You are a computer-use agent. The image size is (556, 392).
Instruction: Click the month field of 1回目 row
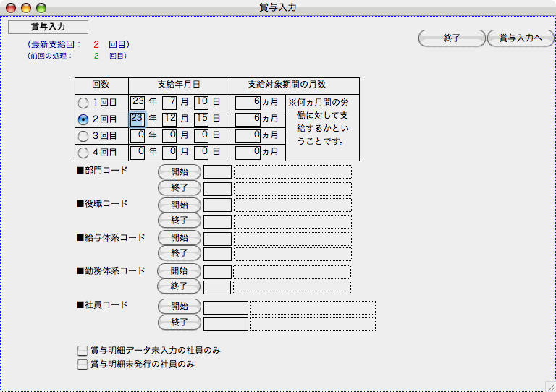pos(169,103)
